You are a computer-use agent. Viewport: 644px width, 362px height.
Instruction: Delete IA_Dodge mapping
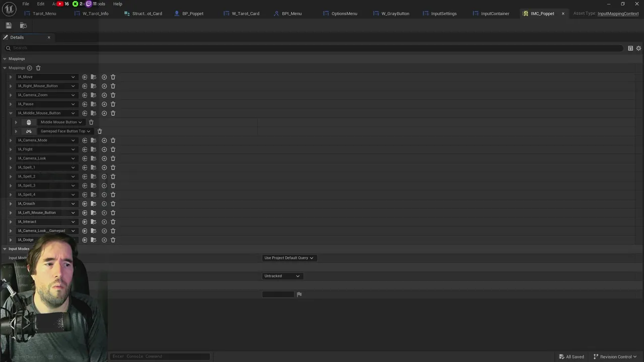113,240
